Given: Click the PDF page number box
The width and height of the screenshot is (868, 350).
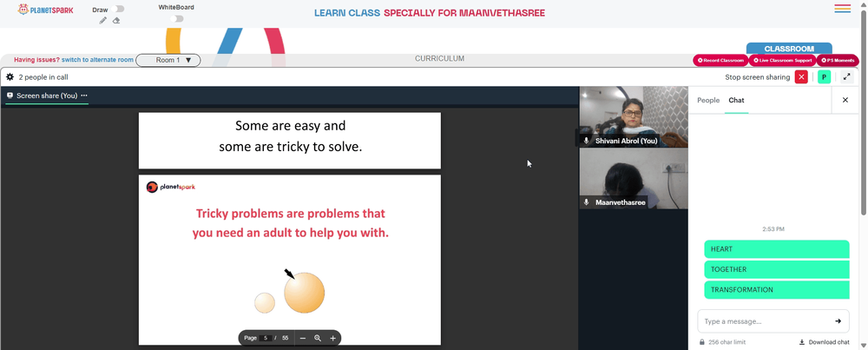Looking at the screenshot, I should point(266,338).
